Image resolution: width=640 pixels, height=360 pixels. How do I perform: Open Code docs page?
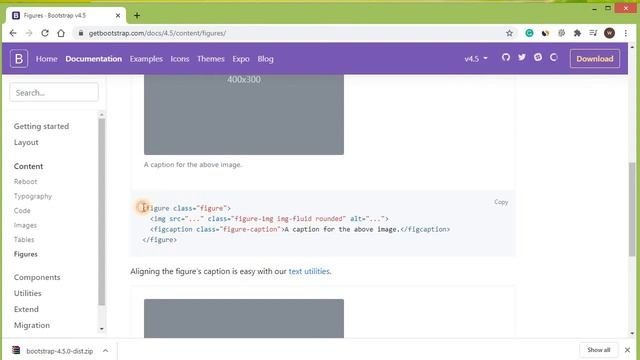pos(22,211)
